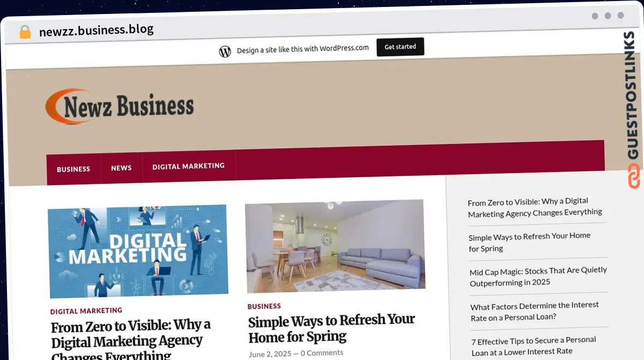Open the Digital Marketing article thumbnail

pos(138,251)
